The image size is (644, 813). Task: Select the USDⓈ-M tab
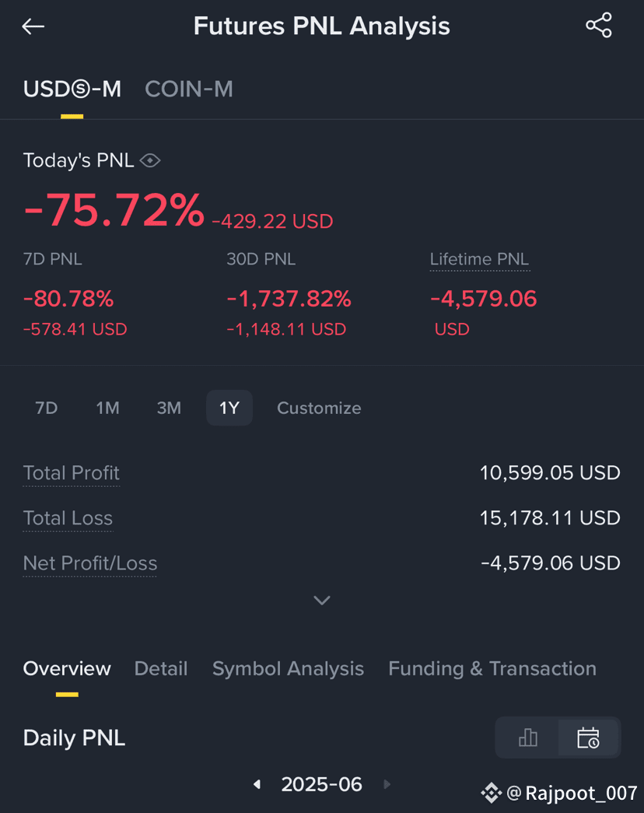(72, 89)
